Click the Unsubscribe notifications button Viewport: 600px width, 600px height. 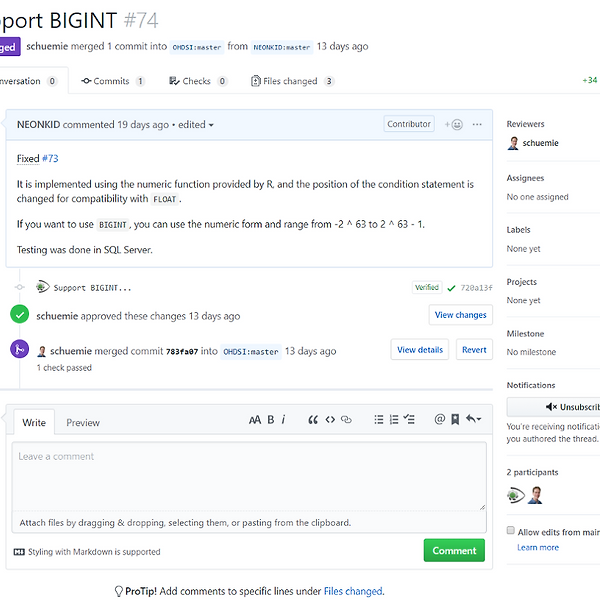(556, 407)
